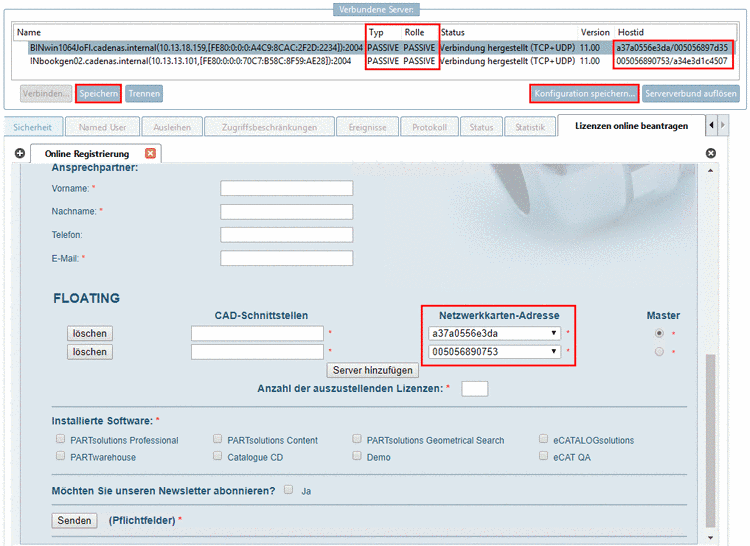This screenshot has width=750, height=546.
Task: Check PARTsolutions Geometrical Search checkbox
Action: 357,439
